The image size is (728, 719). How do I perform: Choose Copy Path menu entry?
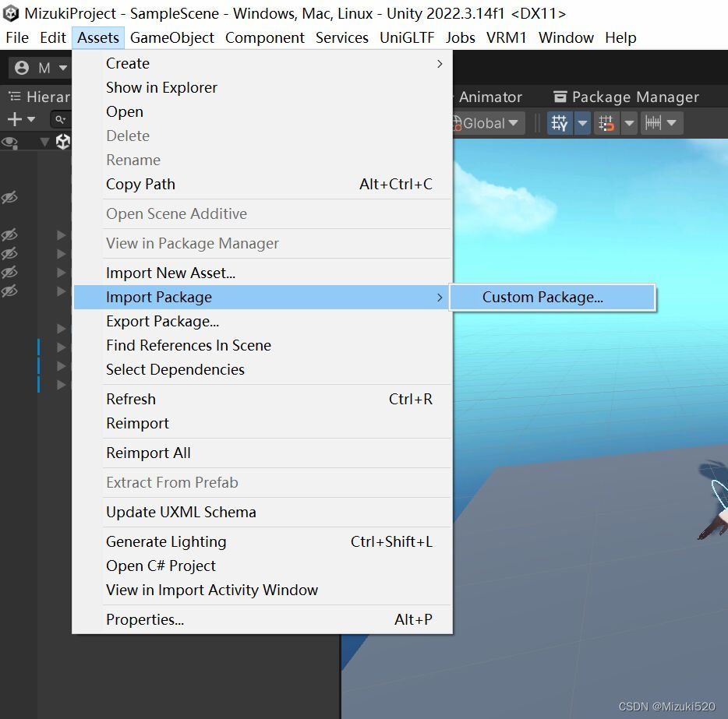tap(263, 184)
